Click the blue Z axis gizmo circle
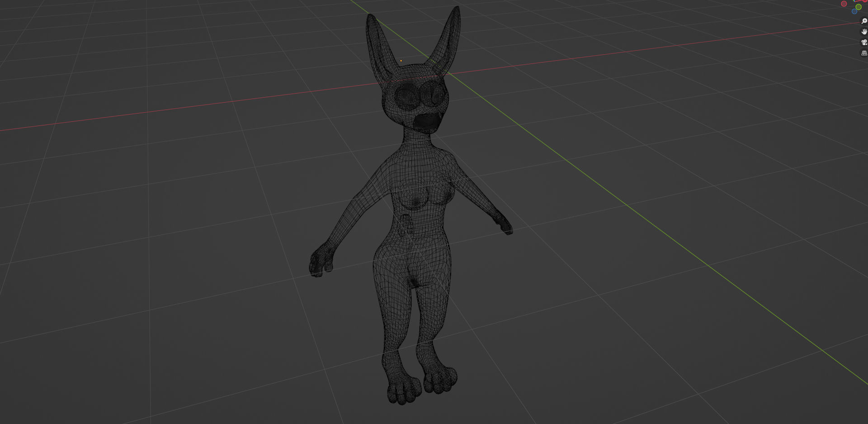This screenshot has width=868, height=424. point(854,11)
